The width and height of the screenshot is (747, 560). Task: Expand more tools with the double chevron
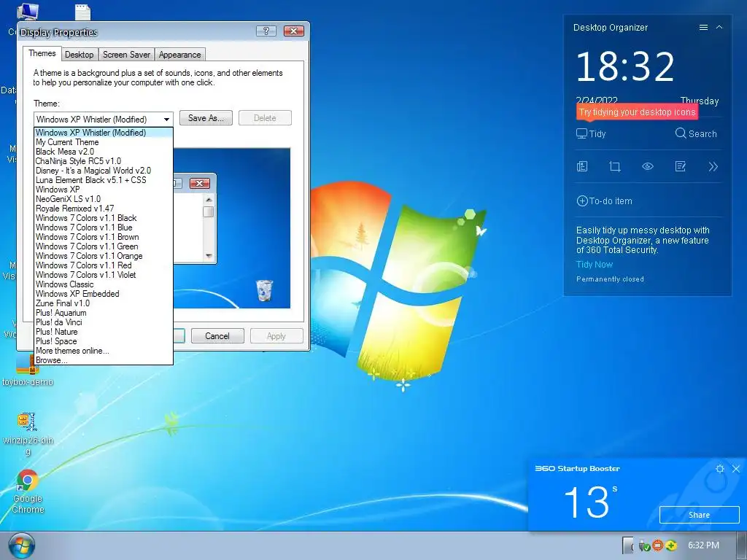click(x=713, y=166)
